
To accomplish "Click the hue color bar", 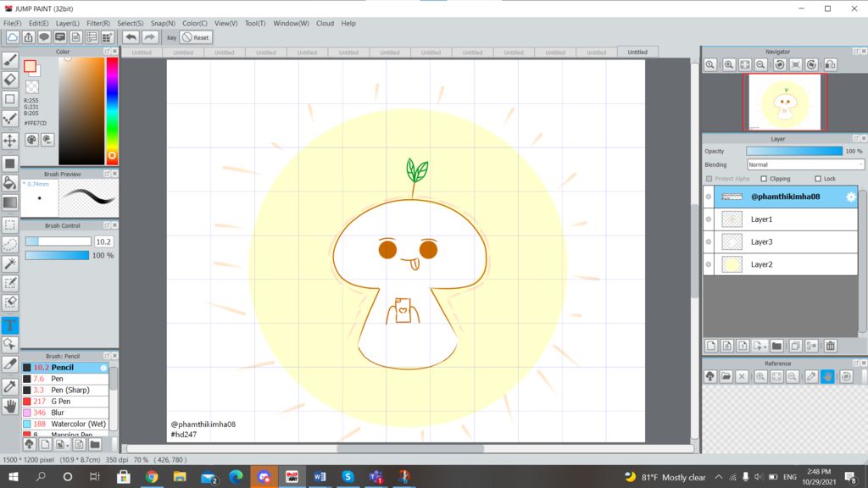I will [x=112, y=111].
